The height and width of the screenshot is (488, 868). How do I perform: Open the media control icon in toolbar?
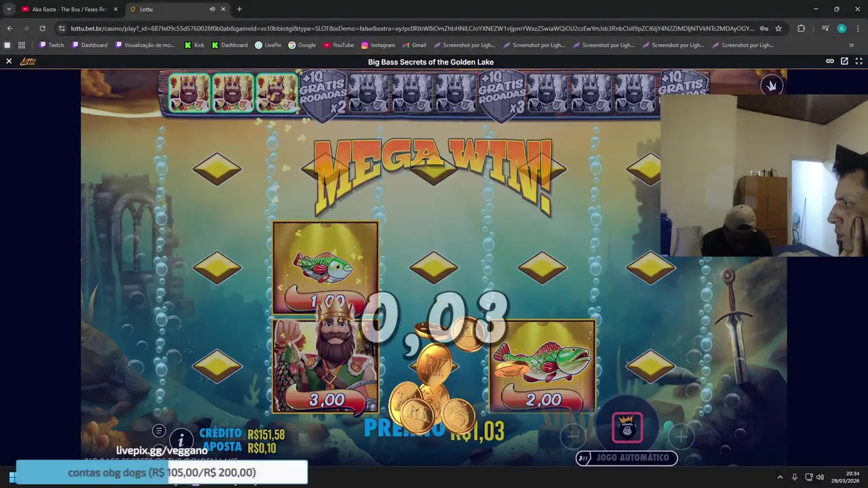tap(825, 28)
